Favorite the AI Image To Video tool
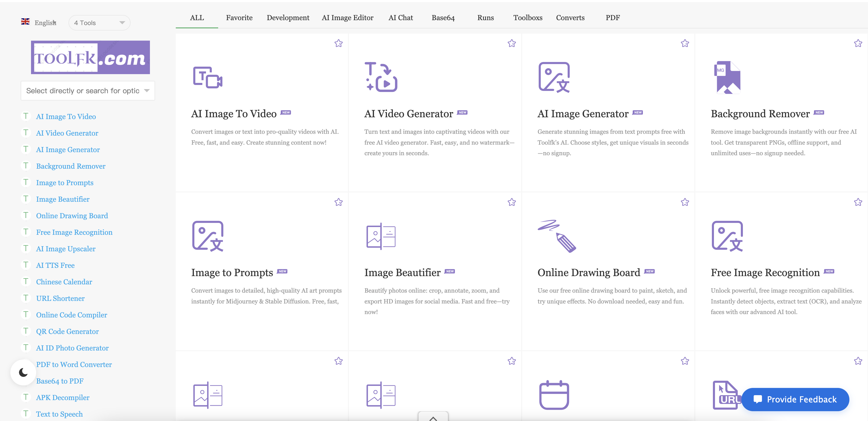The width and height of the screenshot is (868, 421). click(338, 43)
